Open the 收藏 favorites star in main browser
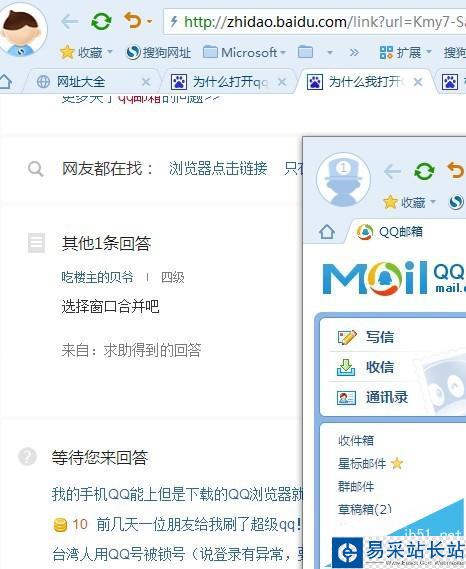 [68, 52]
